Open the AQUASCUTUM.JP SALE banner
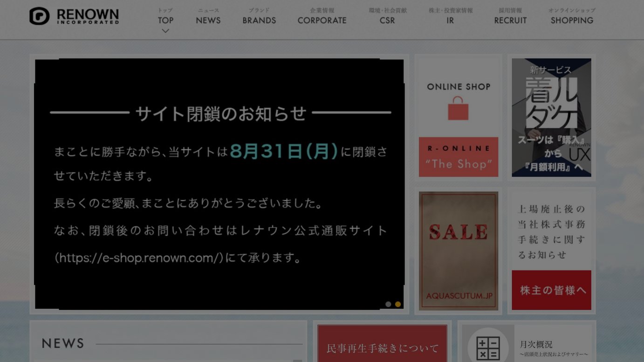This screenshot has width=644, height=362. point(459,251)
